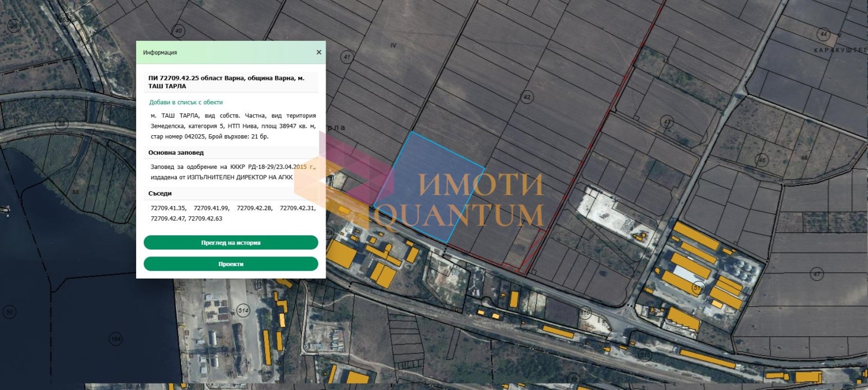Select neighbor parcel 72709.41.35 in the list
The image size is (868, 390).
click(x=168, y=208)
